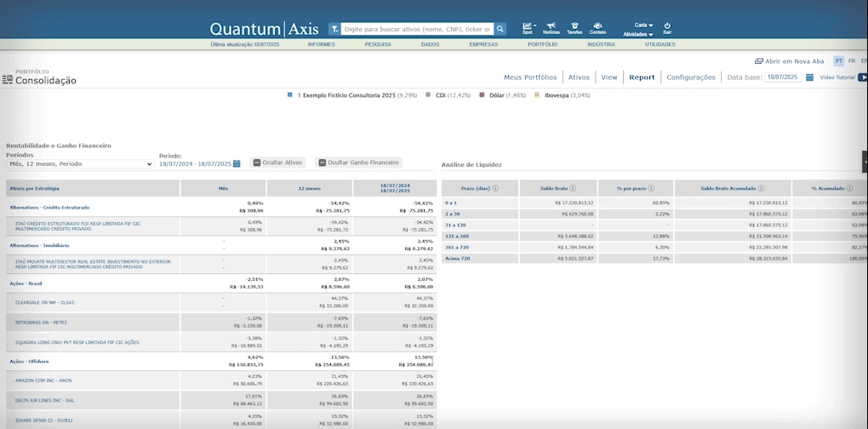Open the Notícias megaphone icon

pyautogui.click(x=551, y=26)
